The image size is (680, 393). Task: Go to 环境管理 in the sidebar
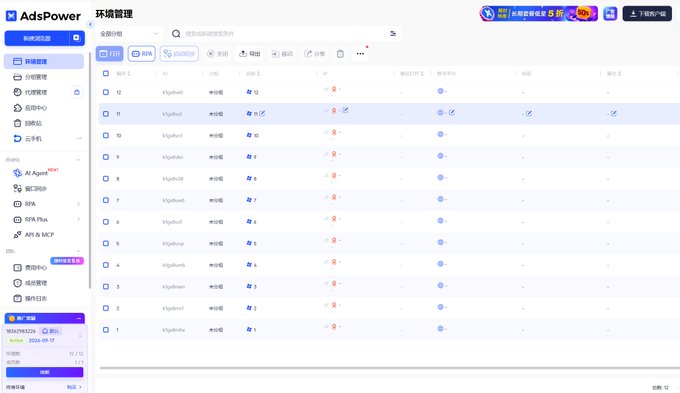tap(43, 61)
